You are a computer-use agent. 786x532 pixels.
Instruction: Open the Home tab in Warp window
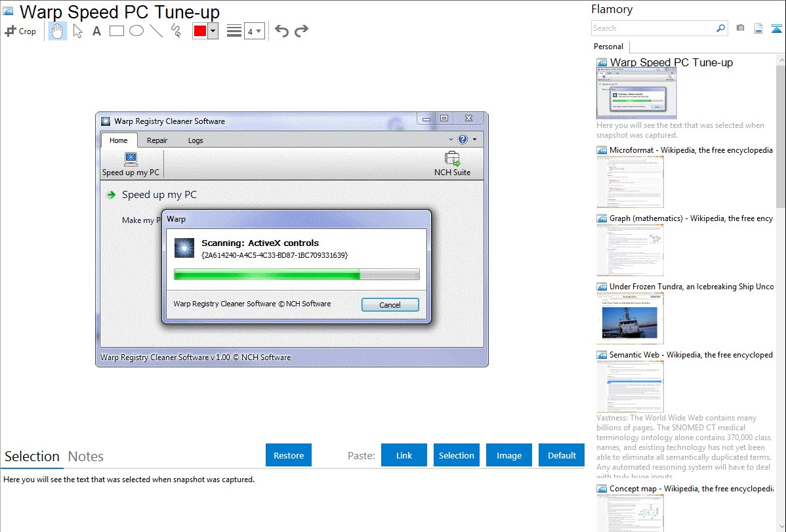tap(119, 140)
